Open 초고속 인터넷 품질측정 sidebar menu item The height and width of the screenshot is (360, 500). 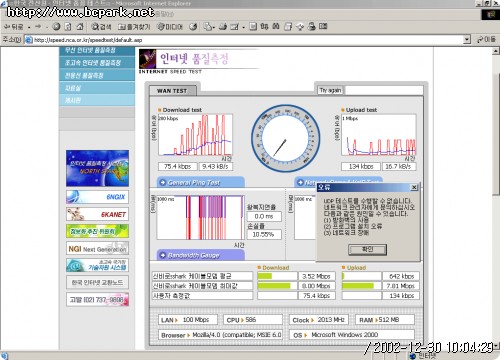click(x=97, y=63)
